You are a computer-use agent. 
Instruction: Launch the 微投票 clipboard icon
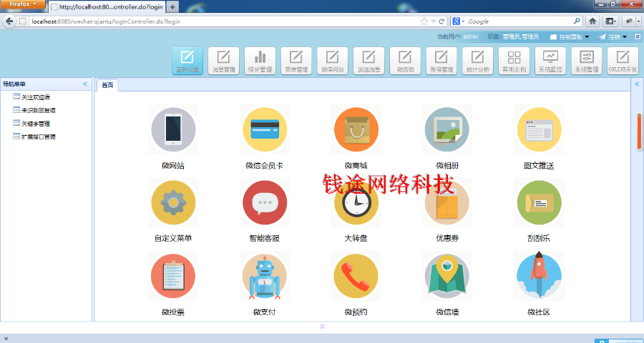(173, 276)
